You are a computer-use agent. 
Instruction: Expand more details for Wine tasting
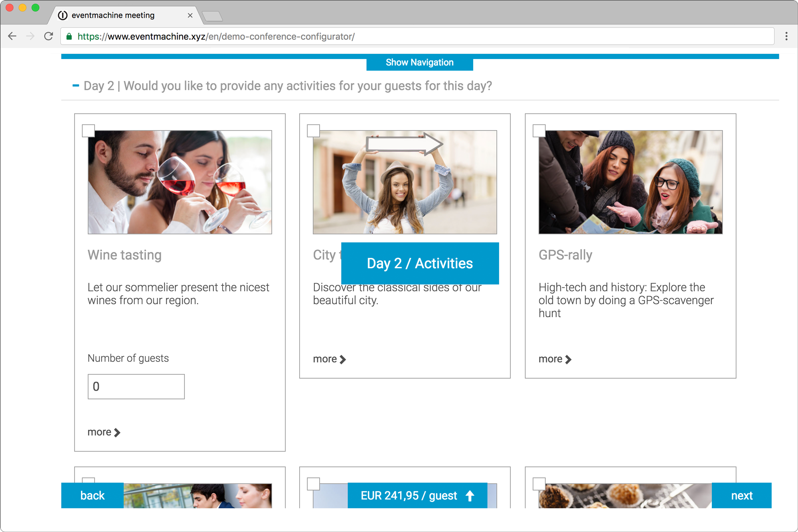[x=104, y=432]
